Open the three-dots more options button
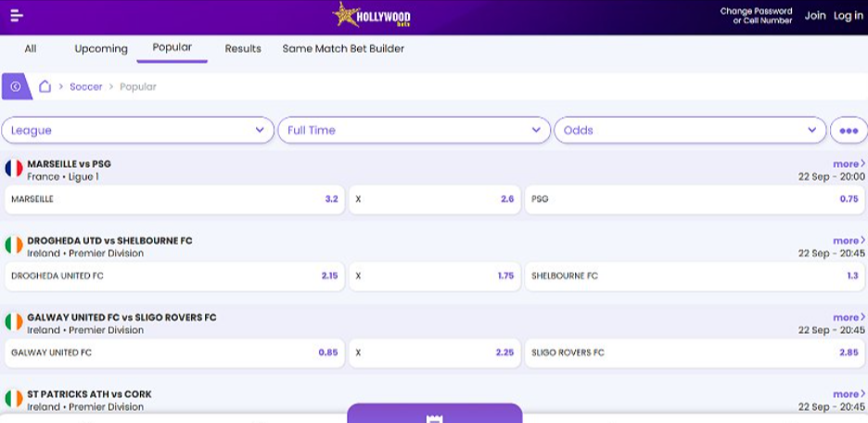The image size is (868, 423). 848,131
